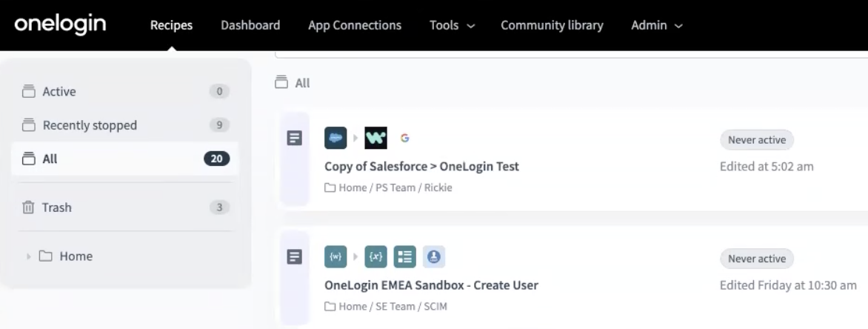Go to App Connections

pos(355,25)
